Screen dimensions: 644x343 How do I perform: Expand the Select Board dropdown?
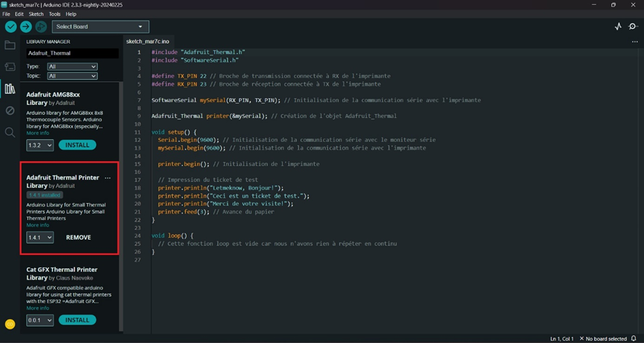pos(100,27)
